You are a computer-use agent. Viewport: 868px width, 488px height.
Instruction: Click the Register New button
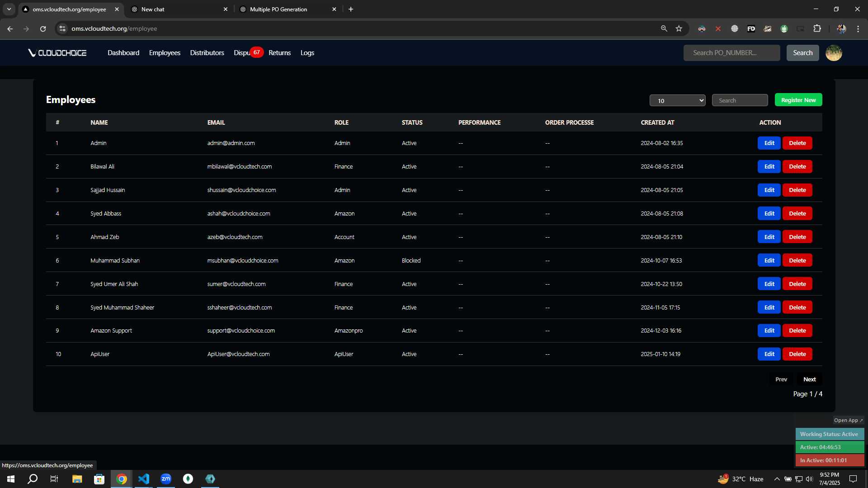coord(798,100)
